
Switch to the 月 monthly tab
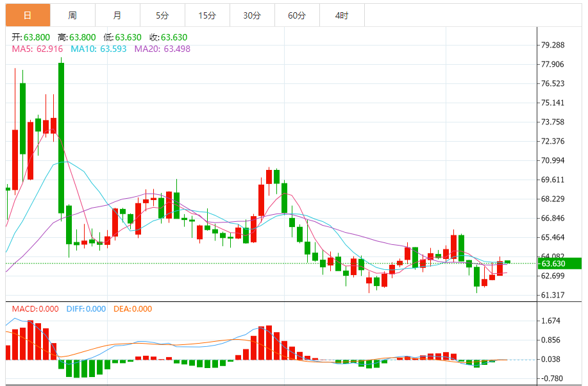[117, 15]
